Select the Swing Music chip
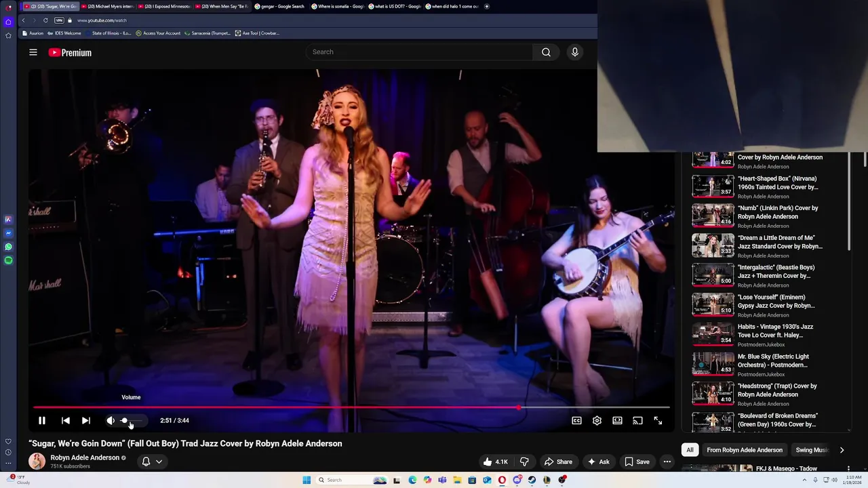Viewport: 868px width, 488px height. [x=812, y=450]
